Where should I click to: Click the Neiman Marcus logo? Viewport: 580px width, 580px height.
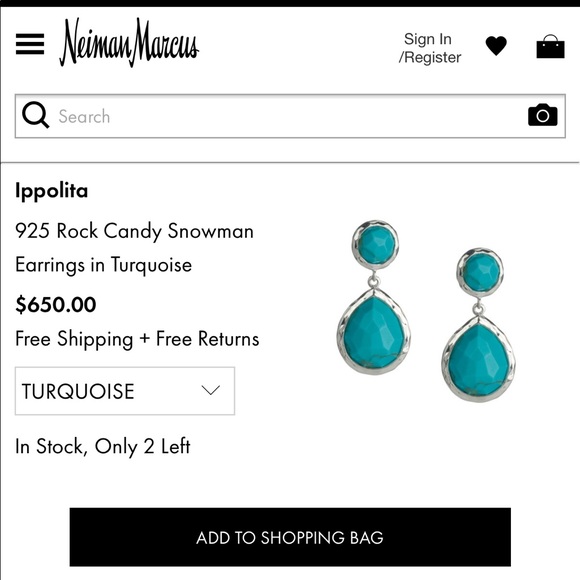coord(129,42)
